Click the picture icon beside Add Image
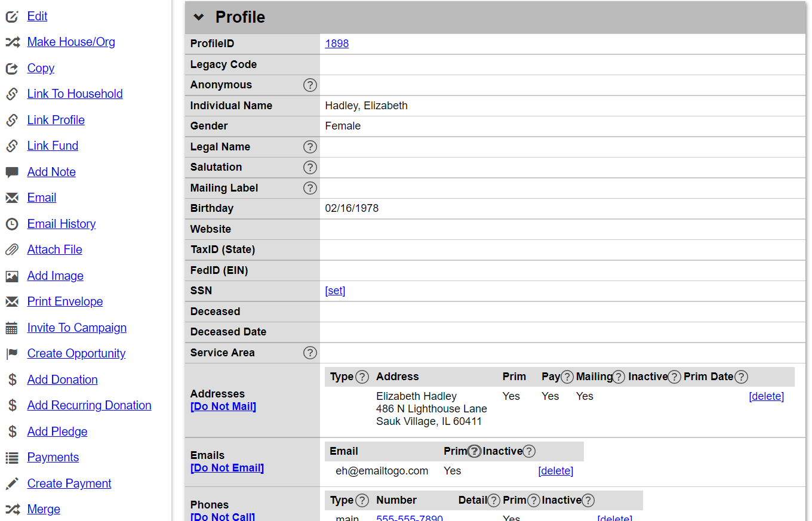 click(12, 276)
